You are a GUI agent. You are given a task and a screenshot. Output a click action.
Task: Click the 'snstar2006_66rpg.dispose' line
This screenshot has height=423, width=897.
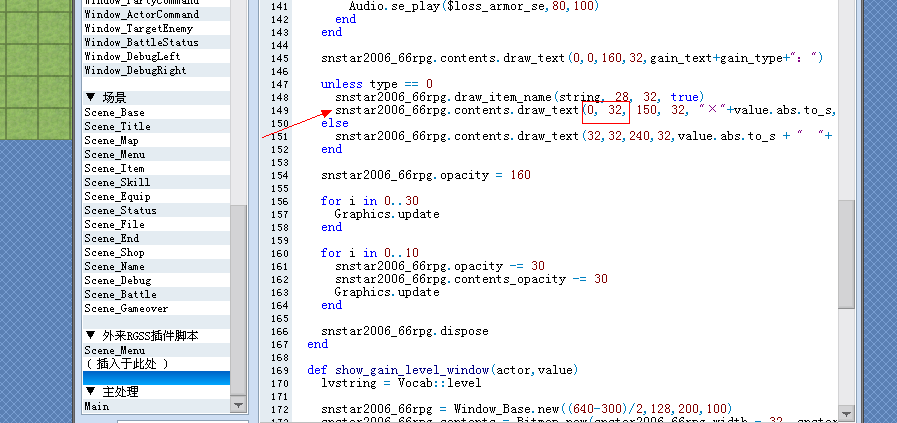(405, 331)
